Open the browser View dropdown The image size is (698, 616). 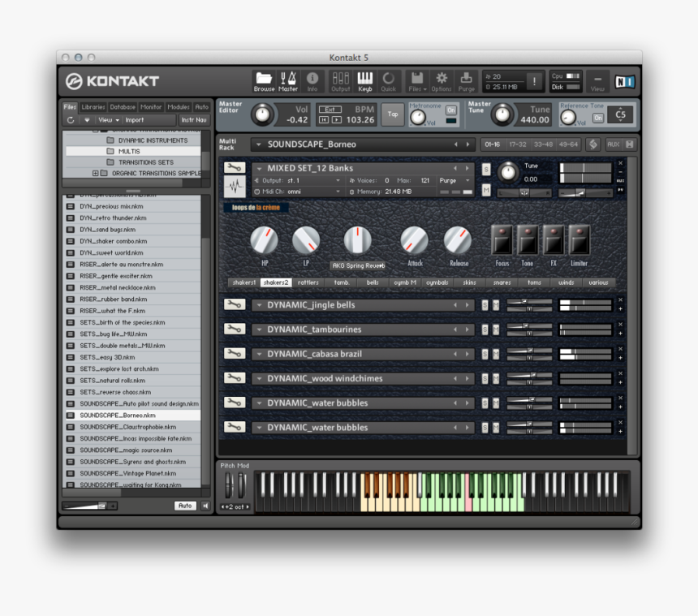click(x=109, y=120)
